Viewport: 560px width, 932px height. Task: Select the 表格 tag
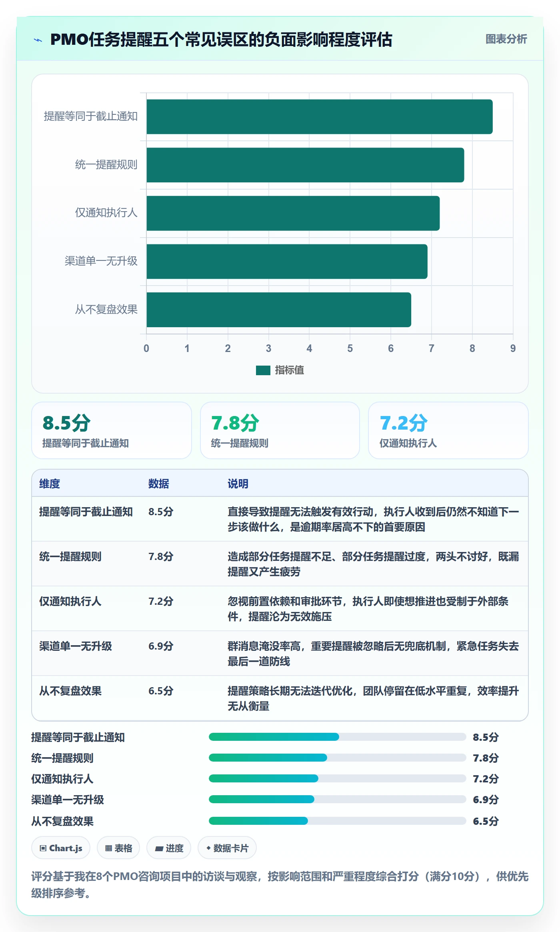click(118, 848)
